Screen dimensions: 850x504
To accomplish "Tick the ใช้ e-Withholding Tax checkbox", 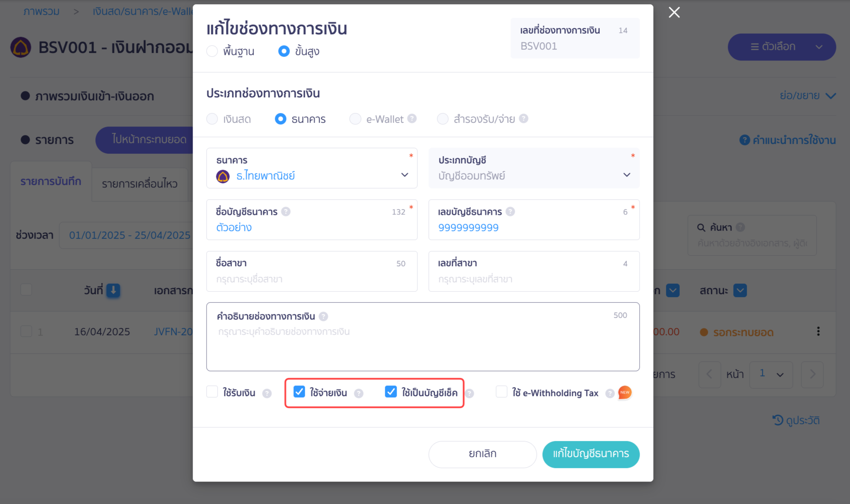I will tap(502, 392).
